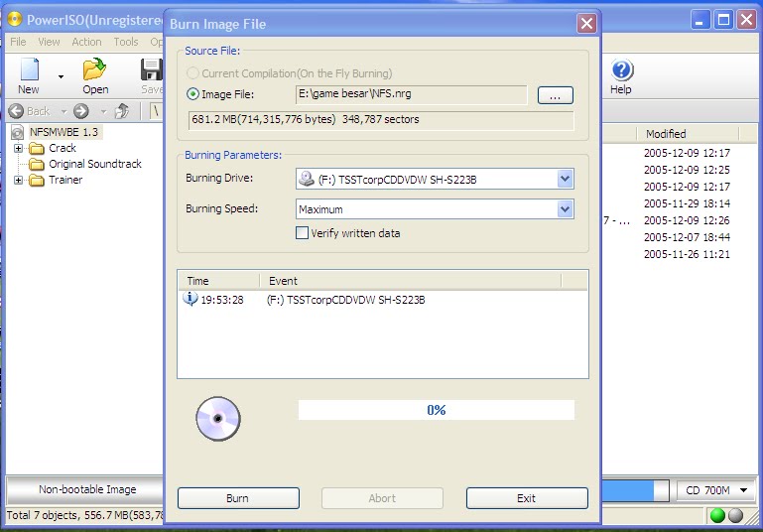This screenshot has width=763, height=532.
Task: Click the Time column header
Action: 218,281
